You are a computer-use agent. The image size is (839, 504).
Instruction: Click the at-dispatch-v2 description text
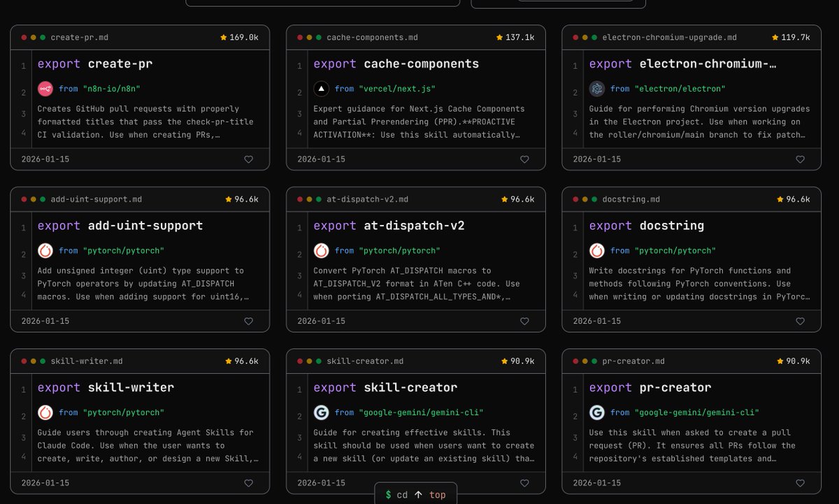[417, 283]
